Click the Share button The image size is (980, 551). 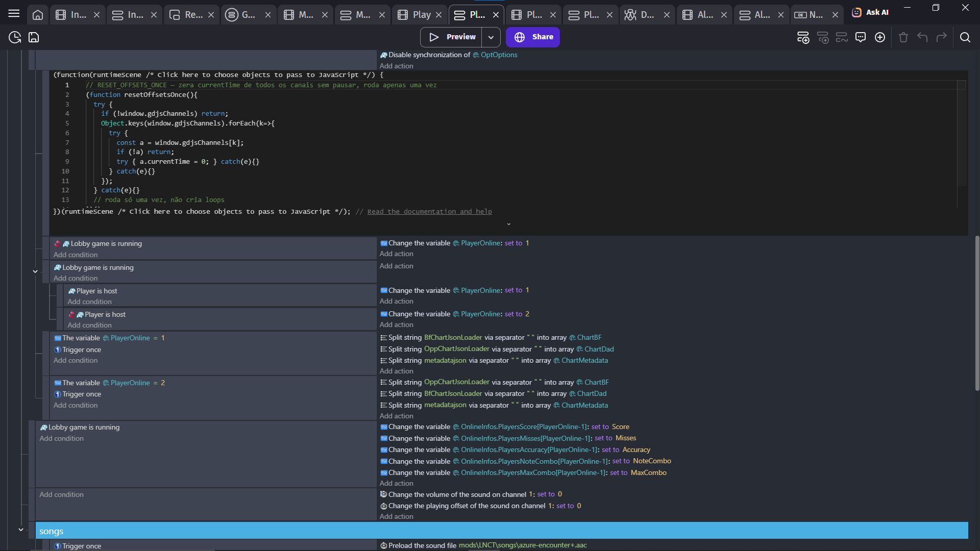(x=533, y=37)
